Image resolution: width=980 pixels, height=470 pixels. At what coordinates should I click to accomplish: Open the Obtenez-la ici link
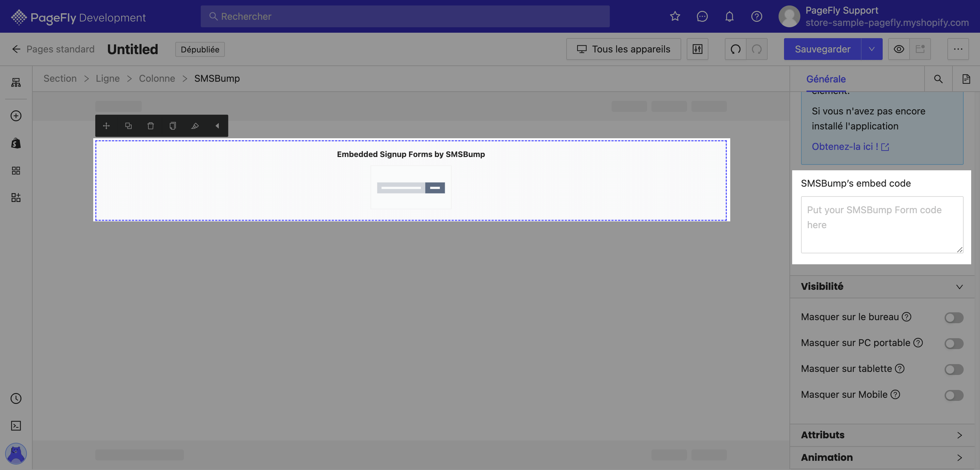point(850,147)
